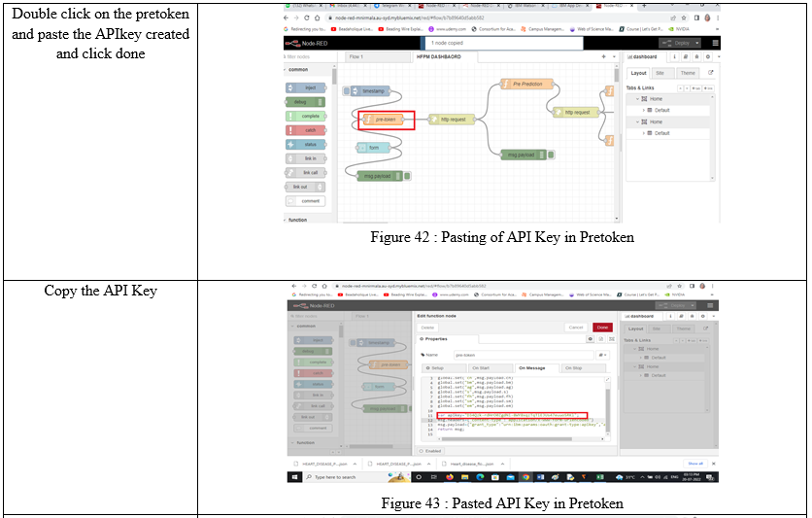Viewport: 812px width, 518px height.
Task: Open the info sidebar icon in Figure 42
Action: pos(674,56)
